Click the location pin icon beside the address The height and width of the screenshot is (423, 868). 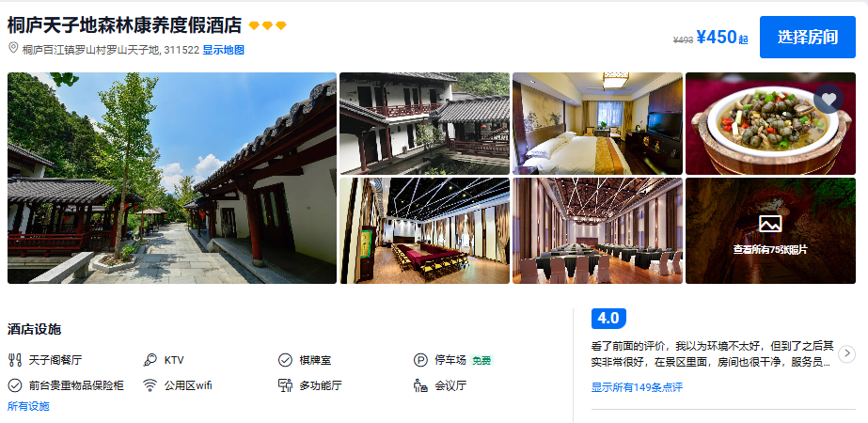[x=14, y=49]
